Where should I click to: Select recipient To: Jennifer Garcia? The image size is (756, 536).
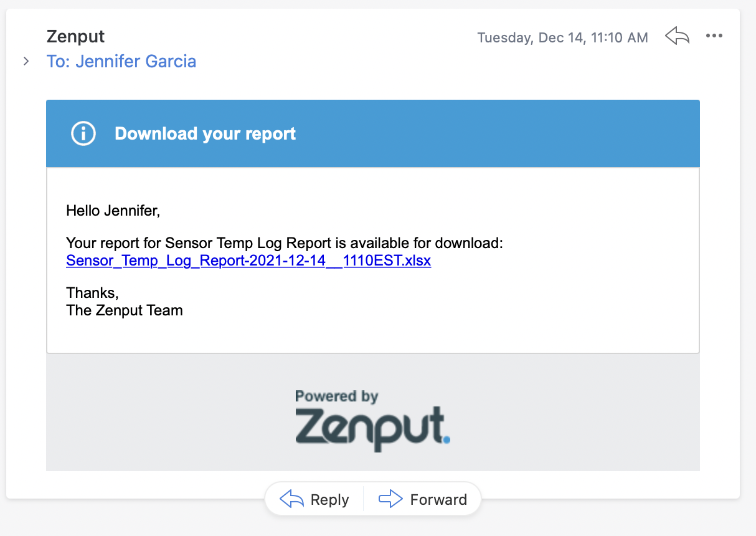[x=121, y=61]
